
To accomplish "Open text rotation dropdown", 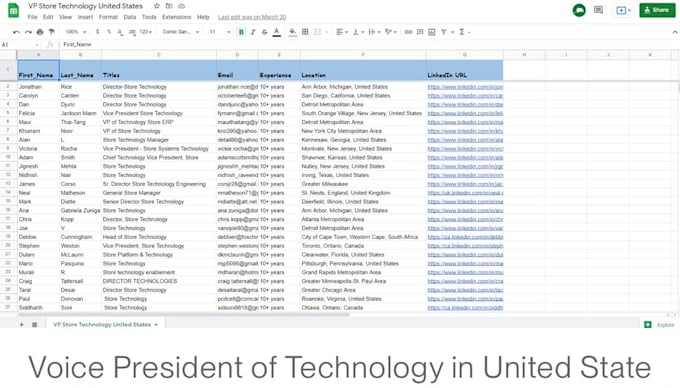I will [x=390, y=32].
